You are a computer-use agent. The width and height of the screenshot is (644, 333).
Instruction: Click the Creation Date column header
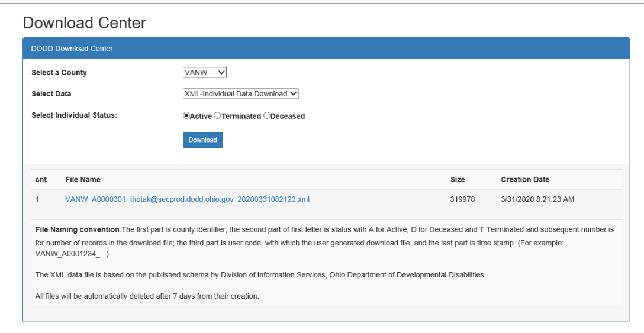524,179
